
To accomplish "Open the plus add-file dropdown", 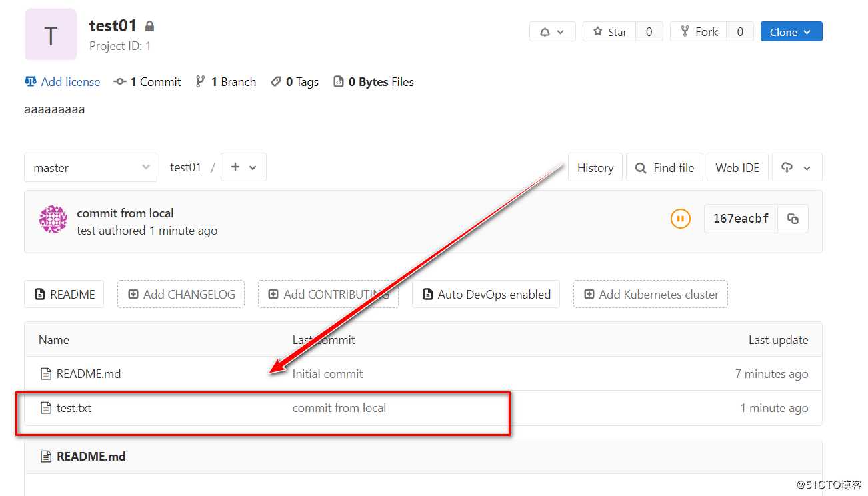I will click(243, 167).
